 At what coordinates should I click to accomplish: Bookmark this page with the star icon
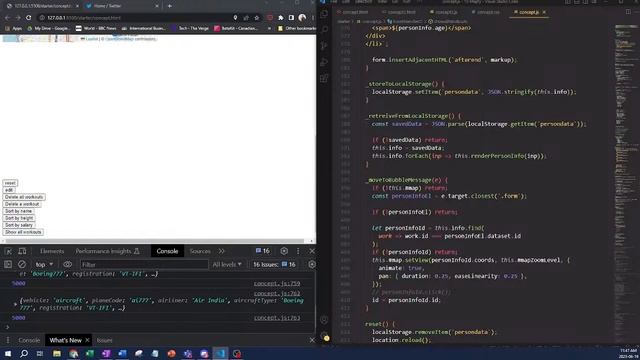pyautogui.click(x=257, y=18)
